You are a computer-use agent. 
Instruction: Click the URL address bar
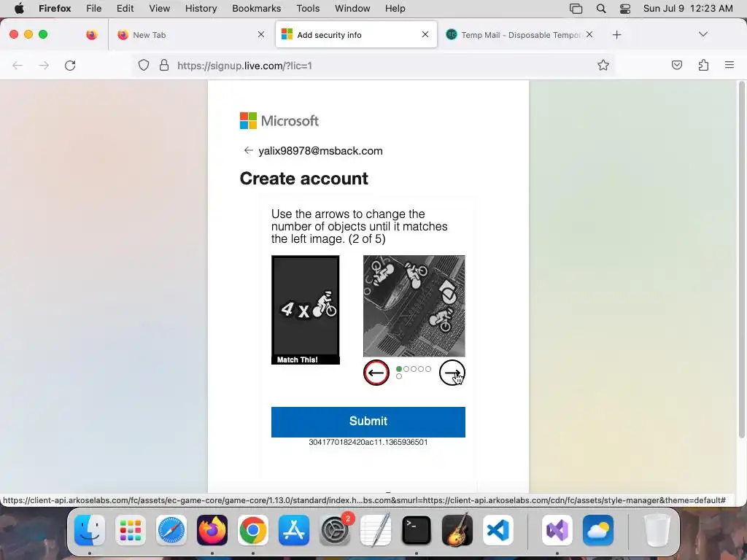click(374, 65)
